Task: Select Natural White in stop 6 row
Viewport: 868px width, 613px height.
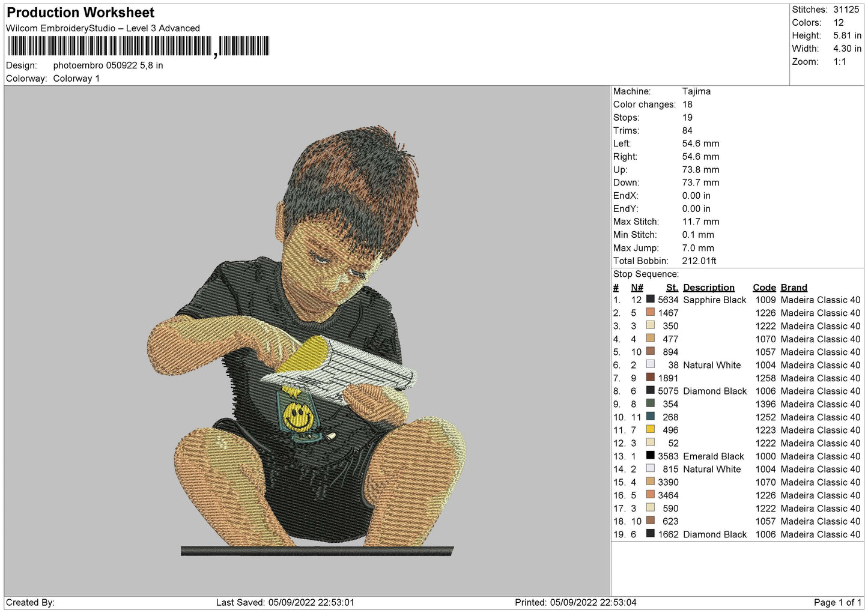Action: pyautogui.click(x=712, y=365)
